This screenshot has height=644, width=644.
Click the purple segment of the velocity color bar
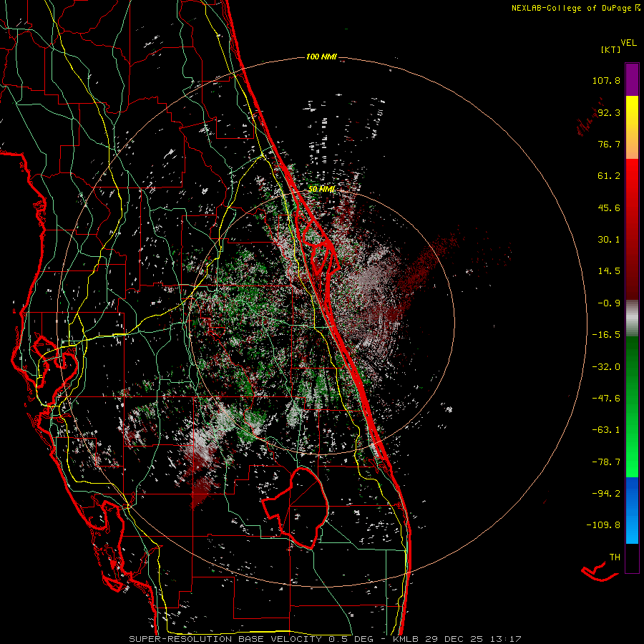tap(632, 79)
